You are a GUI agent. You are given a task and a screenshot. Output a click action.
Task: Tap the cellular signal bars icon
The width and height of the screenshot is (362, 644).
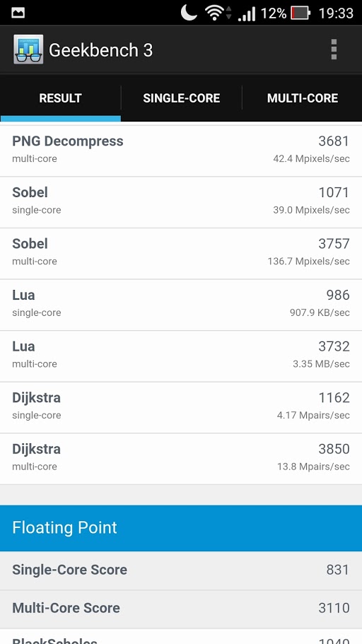click(246, 14)
